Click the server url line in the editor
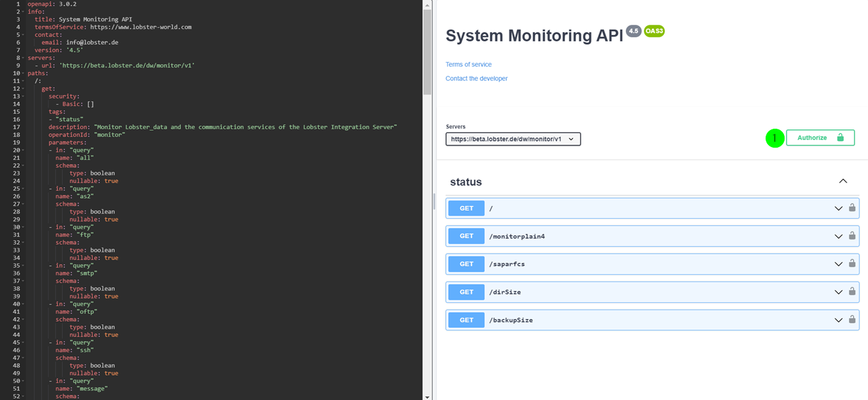 [115, 65]
